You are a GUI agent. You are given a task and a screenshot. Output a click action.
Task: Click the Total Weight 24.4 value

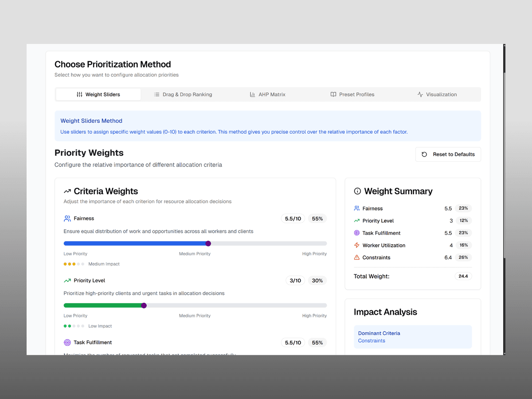(463, 276)
